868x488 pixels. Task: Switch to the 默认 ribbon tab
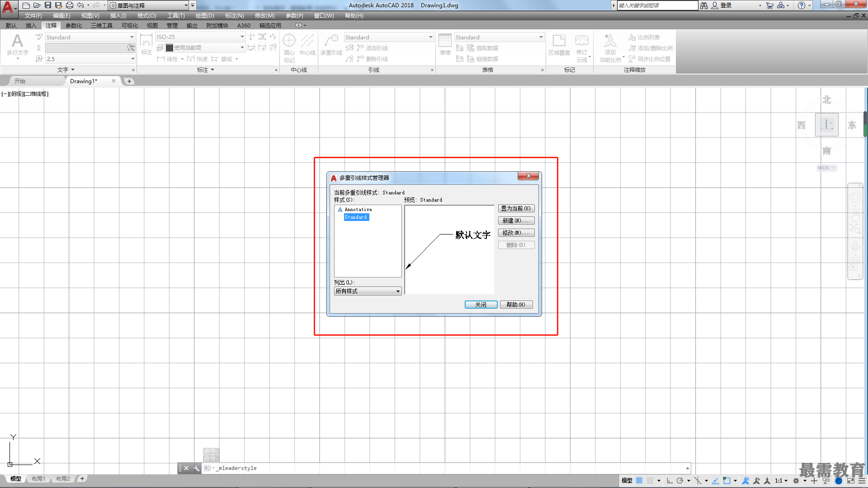[11, 25]
